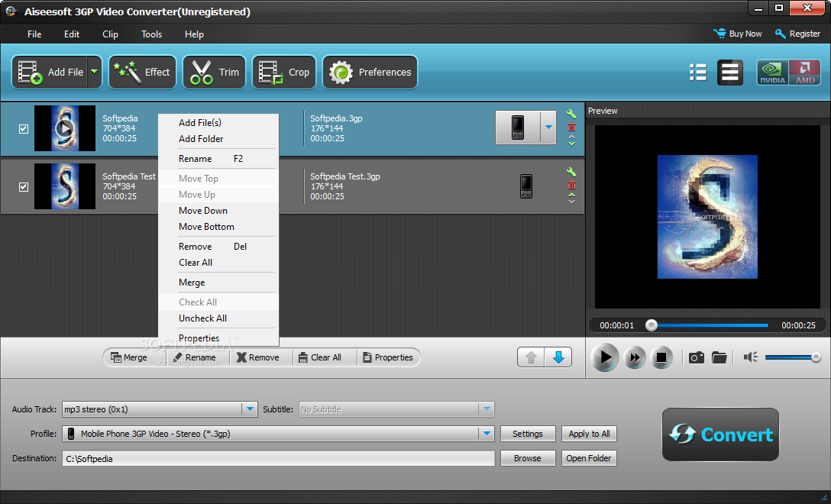
Task: Click the Apply to All button
Action: point(589,434)
